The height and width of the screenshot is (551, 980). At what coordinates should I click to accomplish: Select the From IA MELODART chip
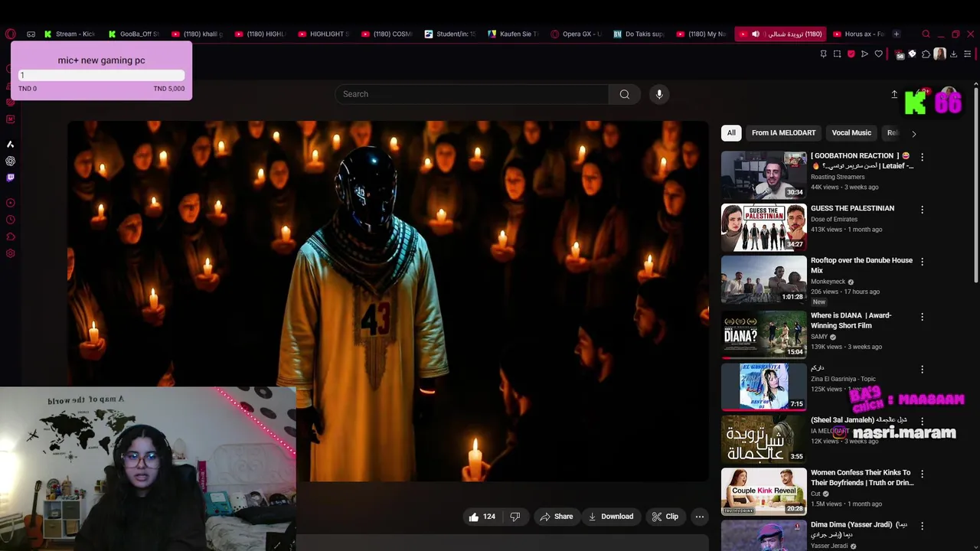(783, 133)
